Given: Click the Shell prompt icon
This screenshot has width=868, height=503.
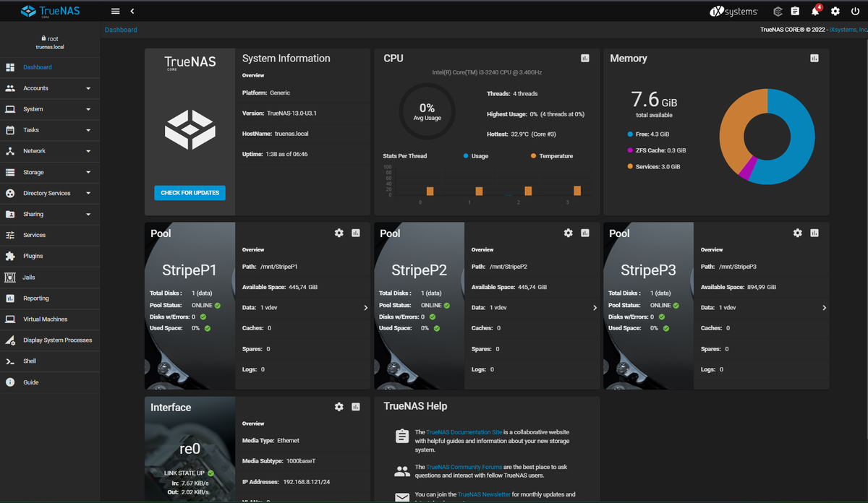Looking at the screenshot, I should (x=10, y=361).
